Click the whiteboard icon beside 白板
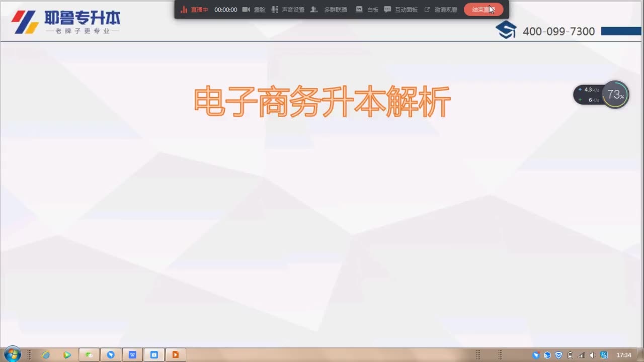 (x=359, y=10)
